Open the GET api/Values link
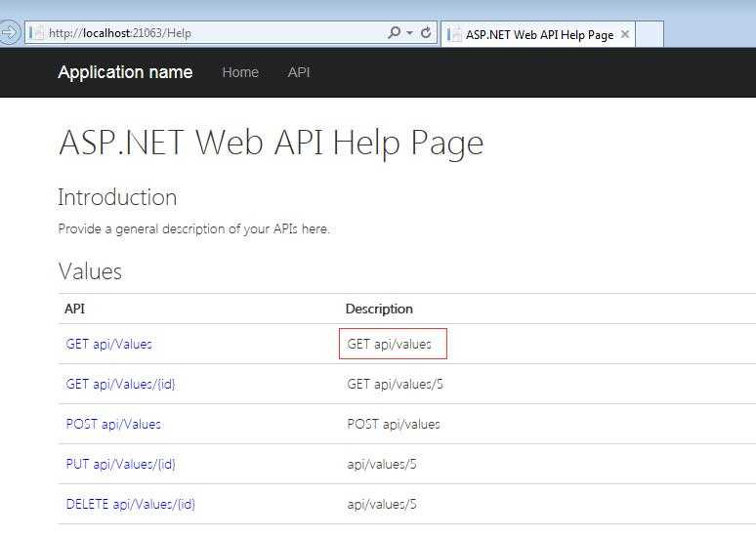 pos(109,345)
